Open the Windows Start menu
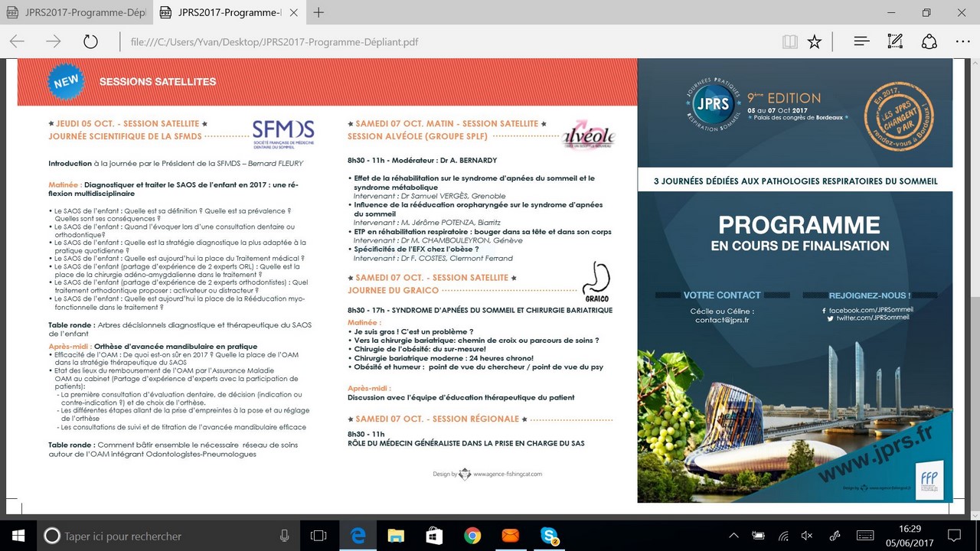This screenshot has width=980, height=551. [18, 536]
